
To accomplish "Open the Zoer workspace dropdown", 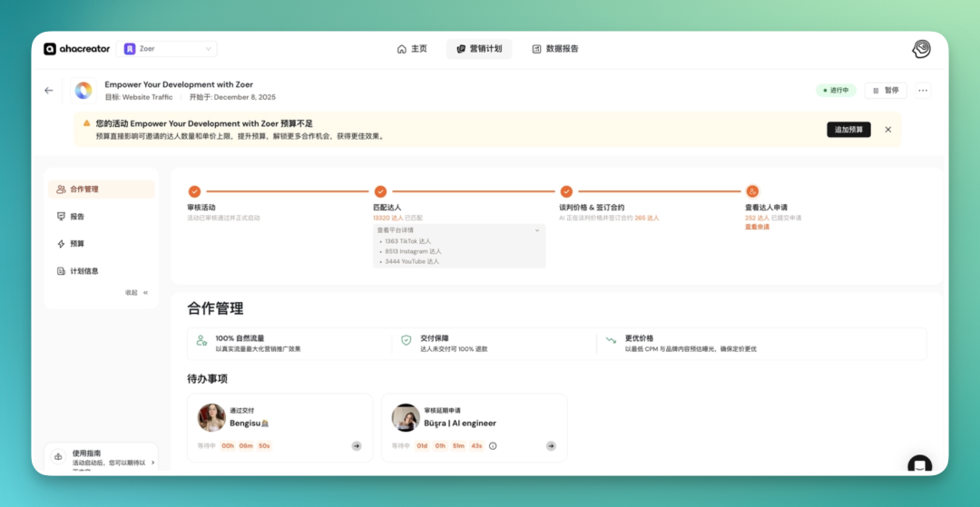I will [x=167, y=49].
